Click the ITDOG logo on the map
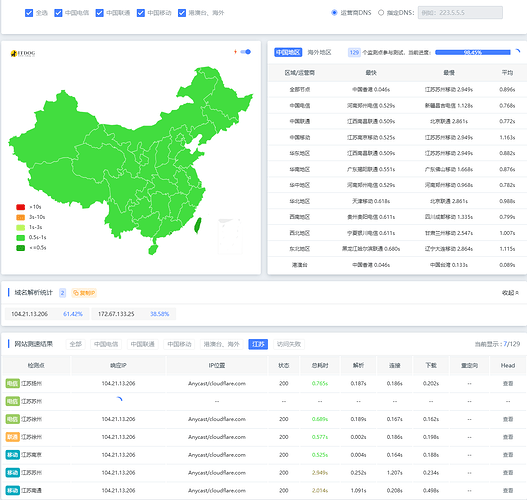Image resolution: width=527 pixels, height=500 pixels. pyautogui.click(x=23, y=53)
